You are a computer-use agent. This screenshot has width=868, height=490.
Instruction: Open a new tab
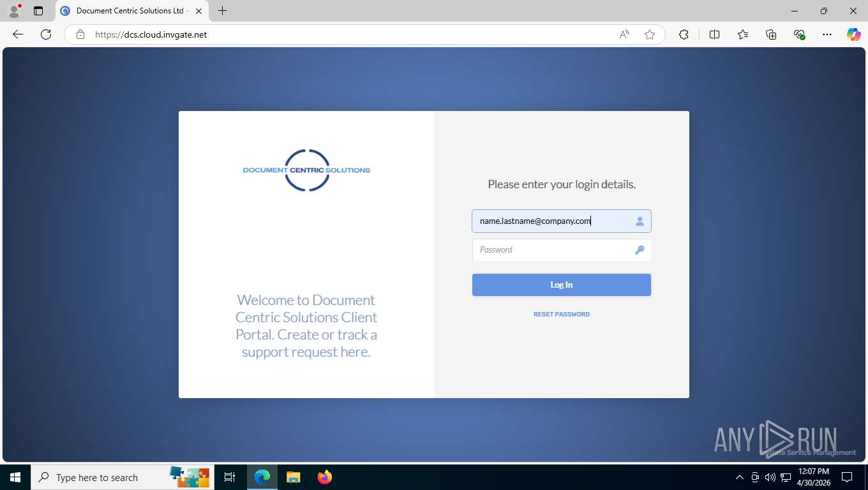point(222,11)
